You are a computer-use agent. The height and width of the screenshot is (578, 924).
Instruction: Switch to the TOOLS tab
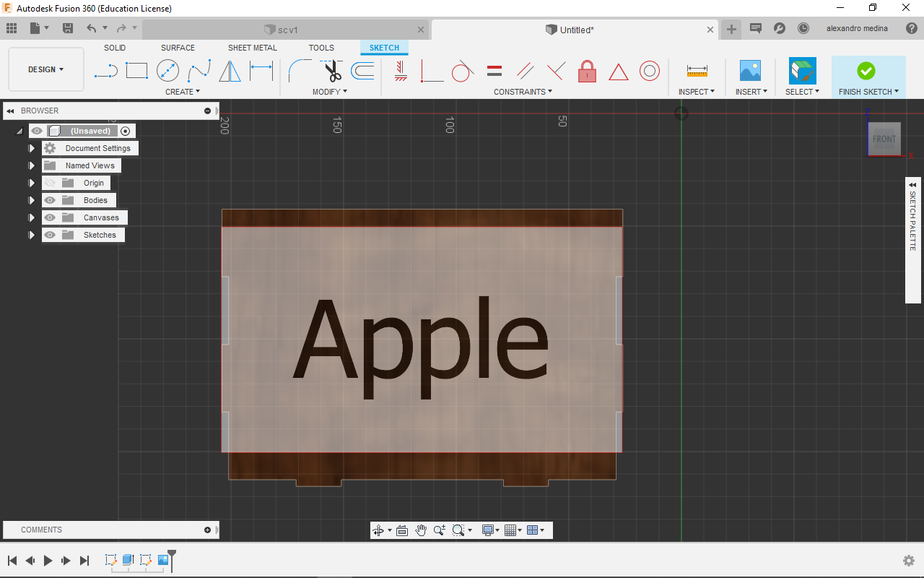(321, 48)
